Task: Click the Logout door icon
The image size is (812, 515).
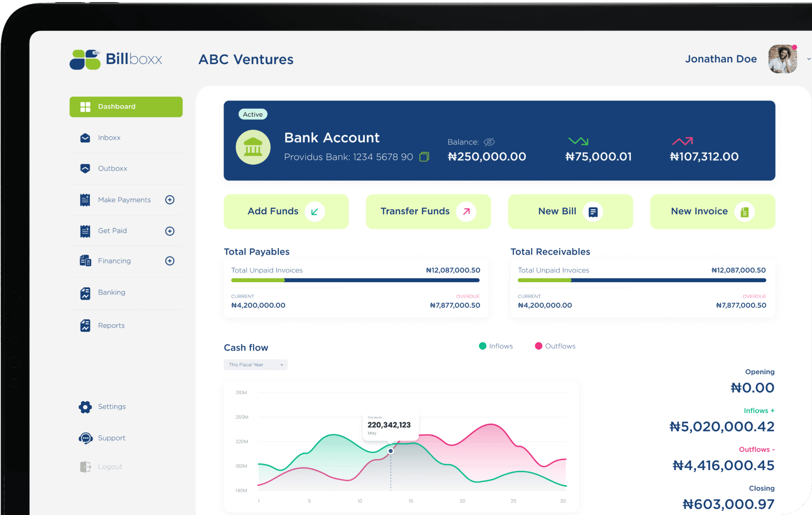Action: coord(85,467)
